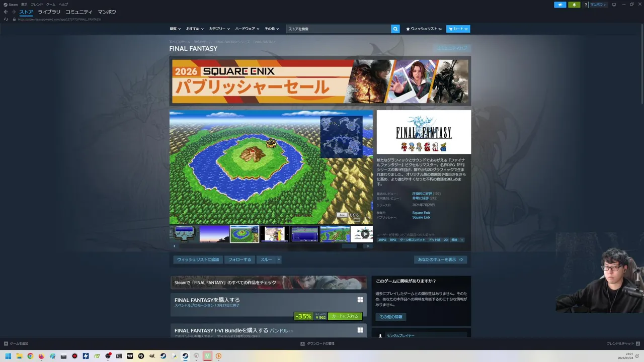Switch to the ライブラリ tab
The width and height of the screenshot is (644, 362).
49,12
